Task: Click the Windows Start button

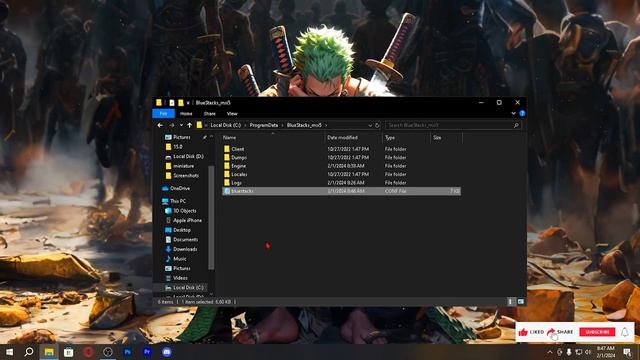Action: [x=9, y=352]
